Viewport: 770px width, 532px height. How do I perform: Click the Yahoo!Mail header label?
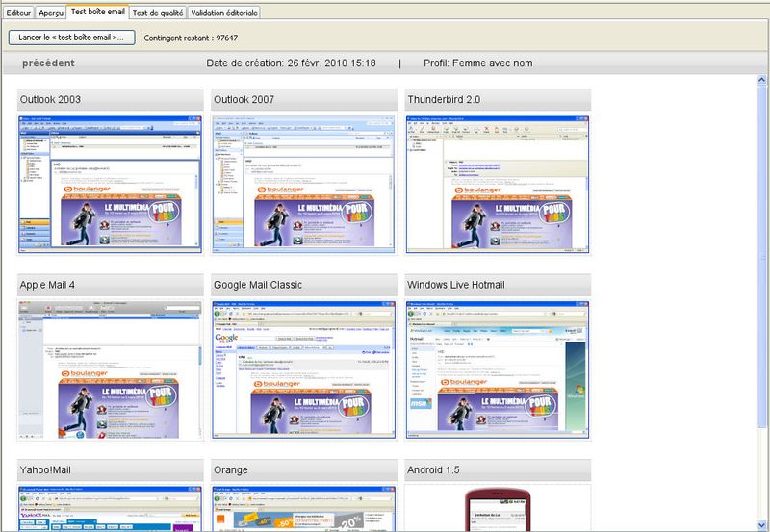pos(45,470)
